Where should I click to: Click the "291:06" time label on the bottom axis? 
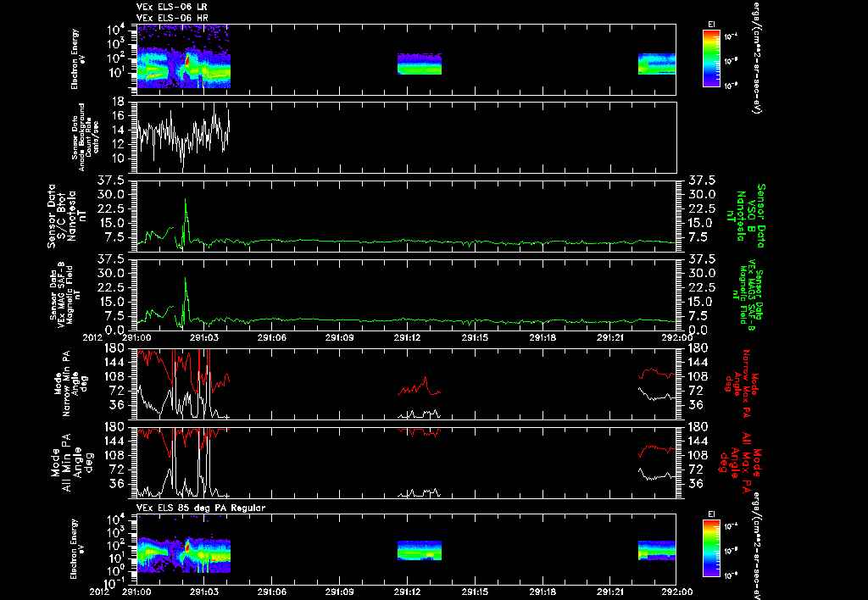(271, 592)
